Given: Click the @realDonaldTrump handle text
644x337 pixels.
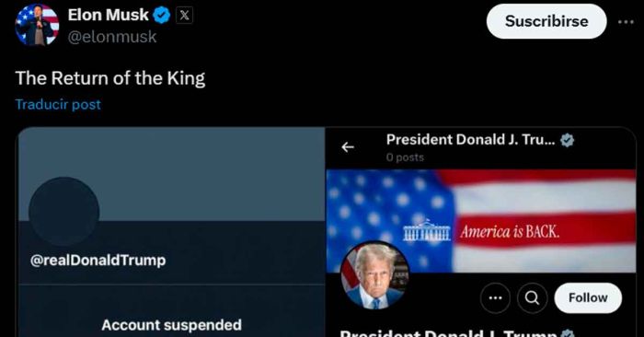Looking at the screenshot, I should (98, 261).
